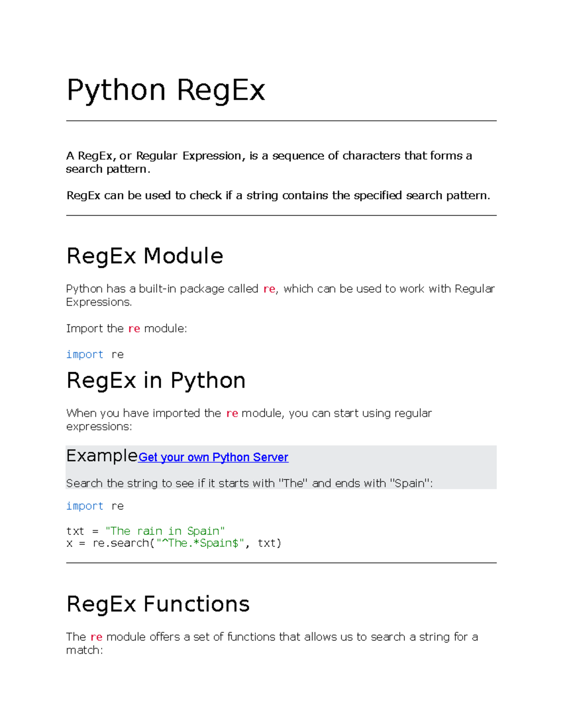Click the RegEx Functions heading
Image resolution: width=563 pixels, height=728 pixels.
[158, 604]
